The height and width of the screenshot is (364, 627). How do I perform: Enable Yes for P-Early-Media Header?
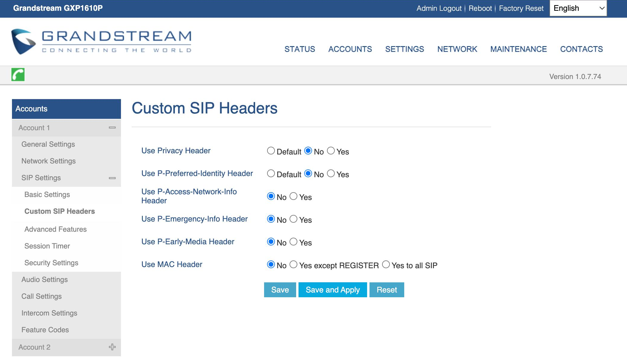[x=294, y=242]
